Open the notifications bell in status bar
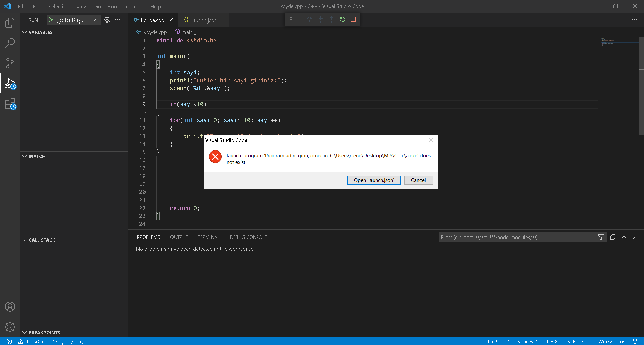This screenshot has height=345, width=644. (635, 341)
